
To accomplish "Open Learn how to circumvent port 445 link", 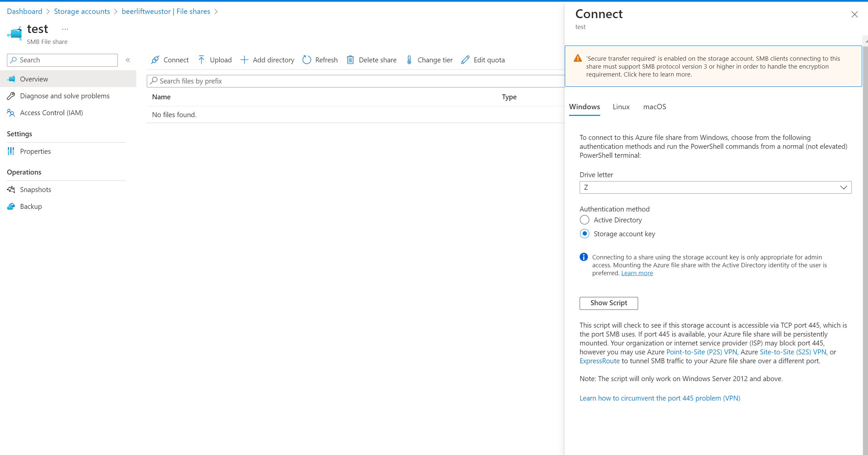I will pos(660,398).
